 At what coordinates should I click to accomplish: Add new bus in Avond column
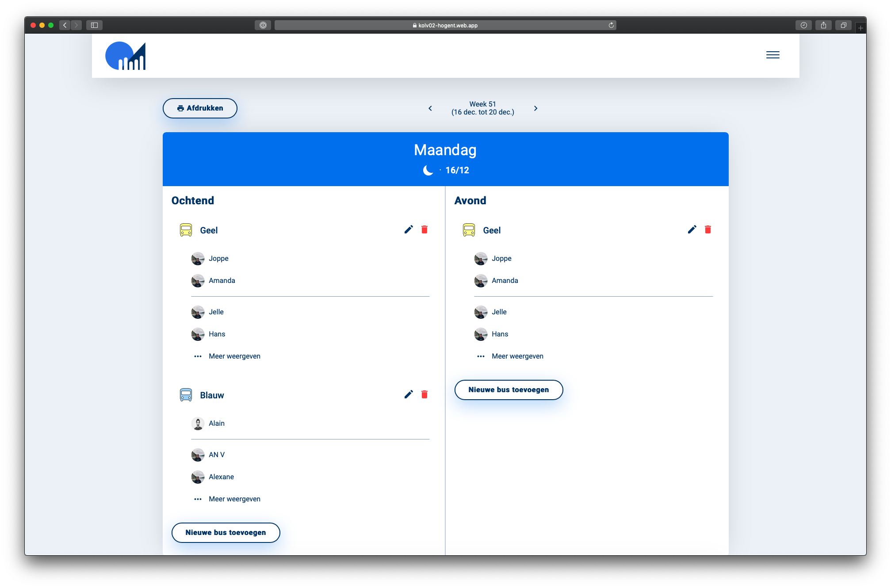[x=509, y=390]
